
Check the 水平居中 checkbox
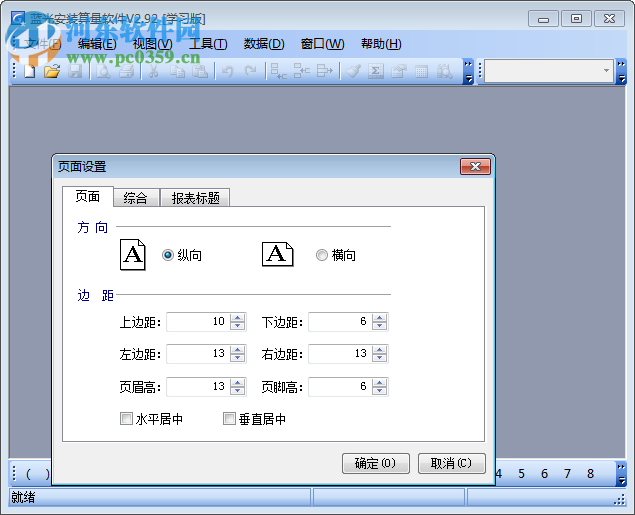(126, 418)
